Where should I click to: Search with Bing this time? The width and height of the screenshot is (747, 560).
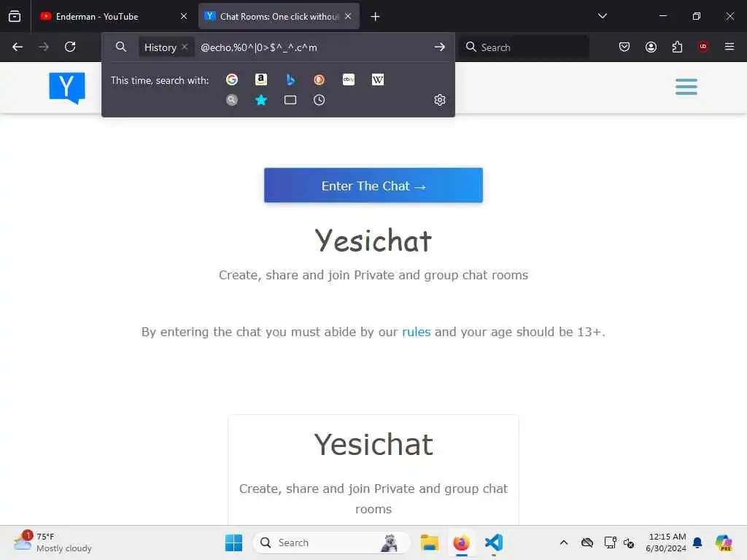pos(290,79)
